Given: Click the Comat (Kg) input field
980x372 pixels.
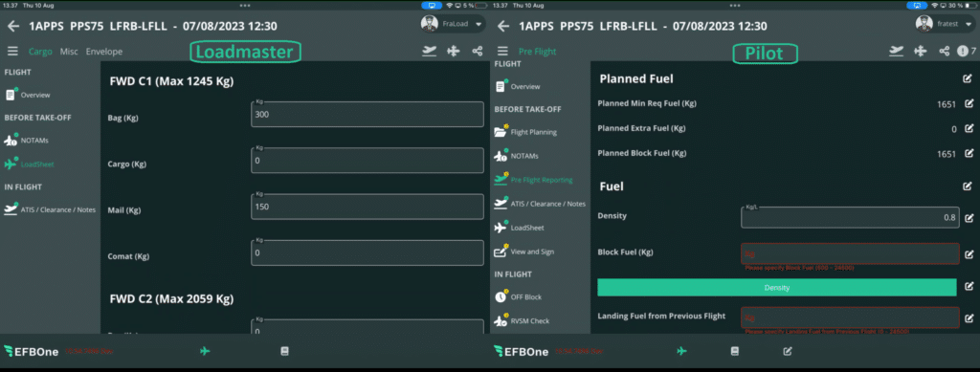Looking at the screenshot, I should click(x=367, y=252).
